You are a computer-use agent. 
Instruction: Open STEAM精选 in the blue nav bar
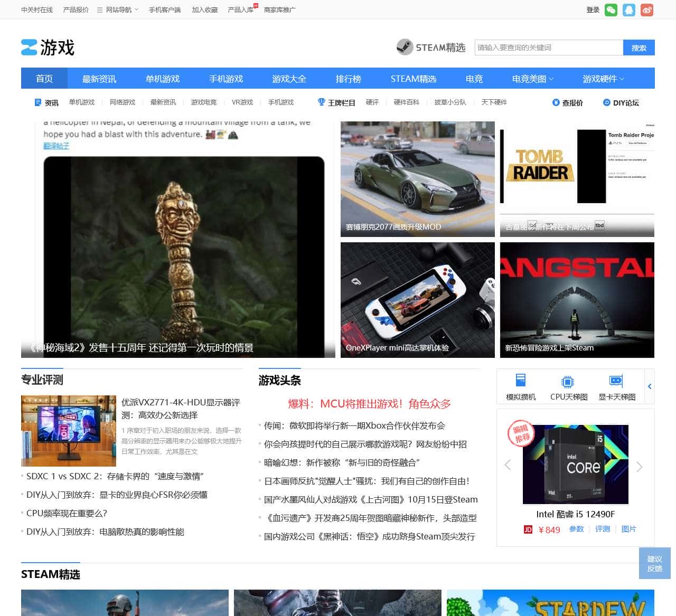pos(414,79)
